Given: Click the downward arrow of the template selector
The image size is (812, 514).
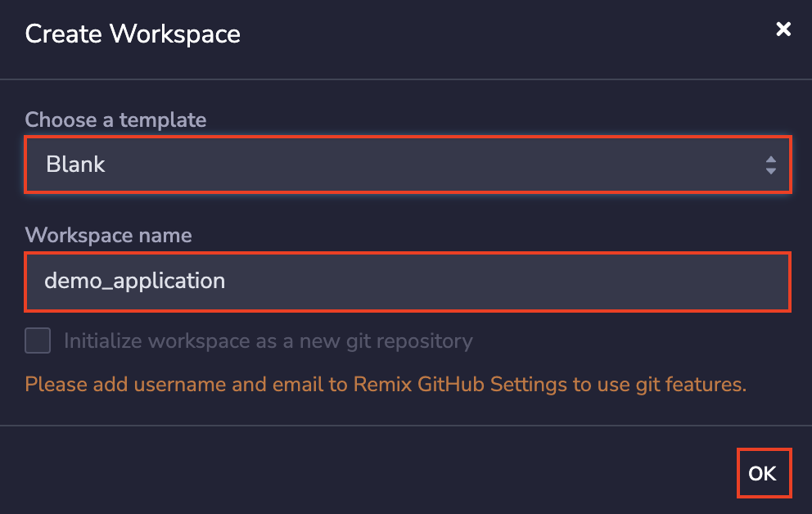Looking at the screenshot, I should pyautogui.click(x=770, y=171).
